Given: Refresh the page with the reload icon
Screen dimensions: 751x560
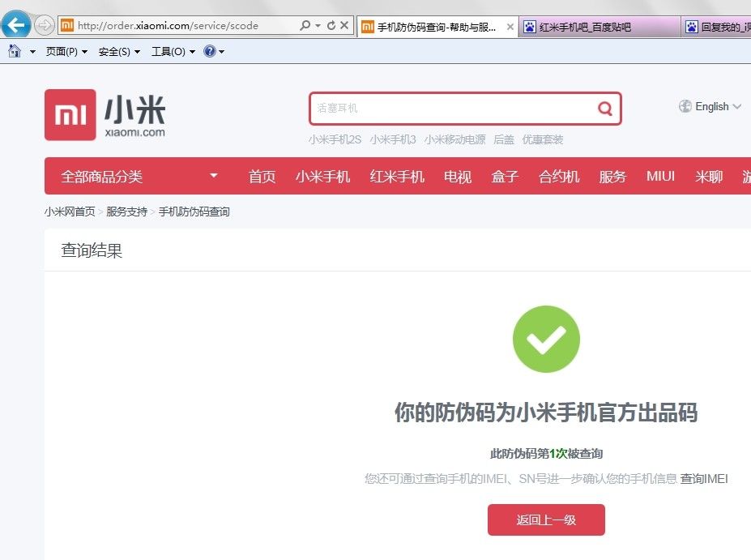Looking at the screenshot, I should (x=331, y=25).
